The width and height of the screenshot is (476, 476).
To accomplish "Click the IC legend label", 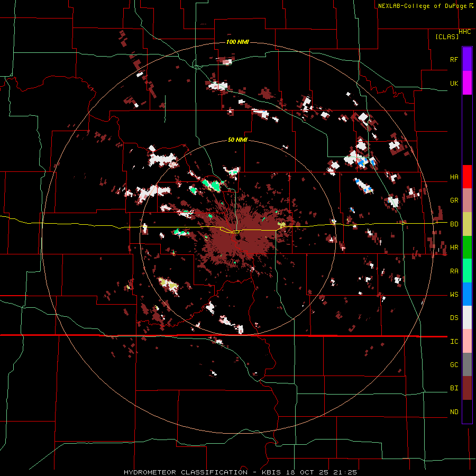I will [x=454, y=342].
